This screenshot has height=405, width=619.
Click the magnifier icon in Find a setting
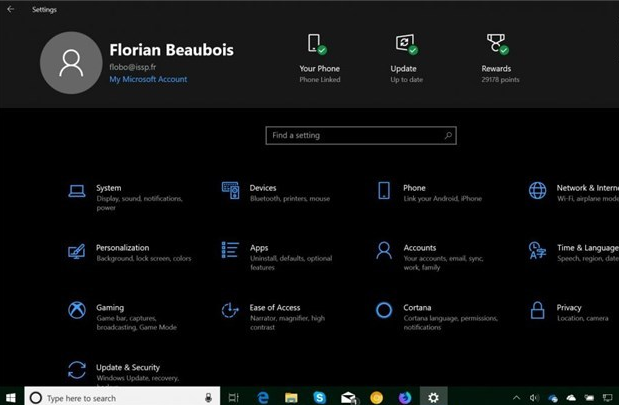point(448,135)
